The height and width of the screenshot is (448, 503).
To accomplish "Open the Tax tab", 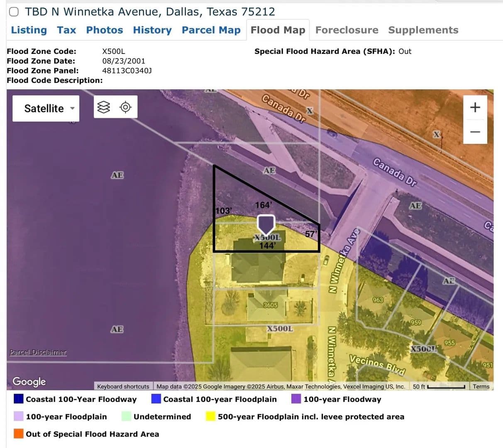I will 66,30.
